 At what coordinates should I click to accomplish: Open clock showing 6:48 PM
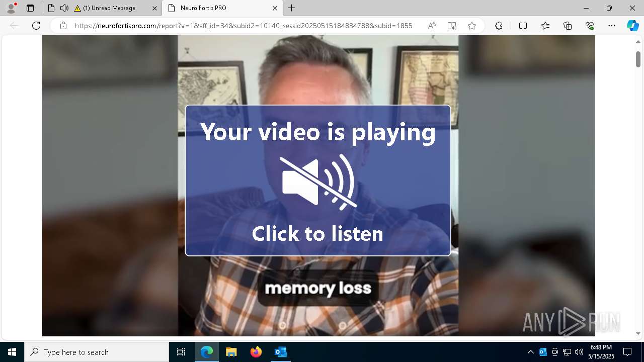tap(601, 352)
